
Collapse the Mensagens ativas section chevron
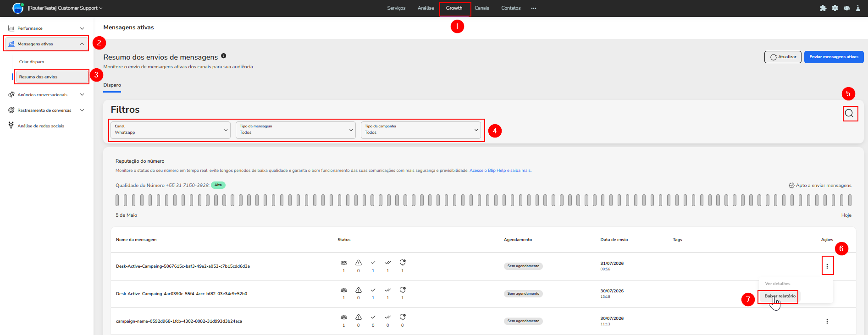pyautogui.click(x=82, y=44)
